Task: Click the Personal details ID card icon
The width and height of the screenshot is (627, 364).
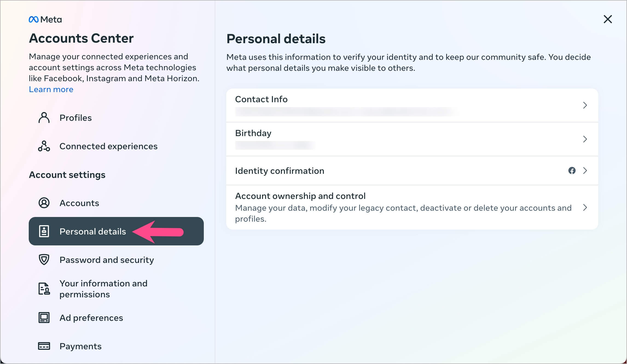Action: click(x=44, y=231)
